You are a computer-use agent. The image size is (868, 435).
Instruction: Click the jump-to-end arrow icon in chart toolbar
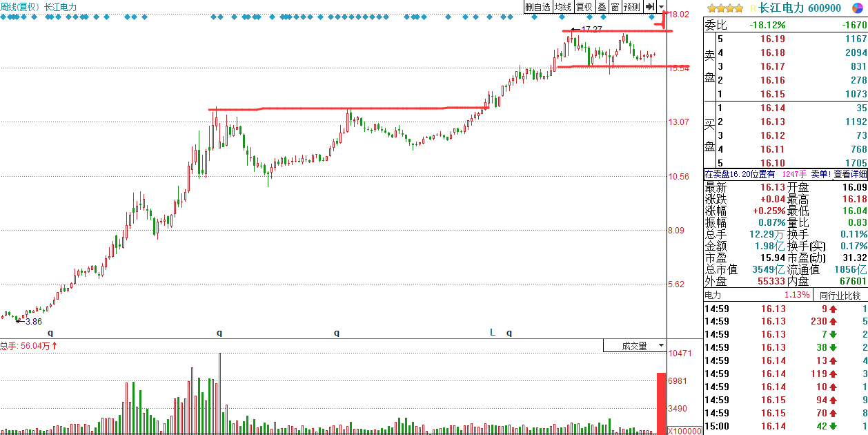[649, 7]
